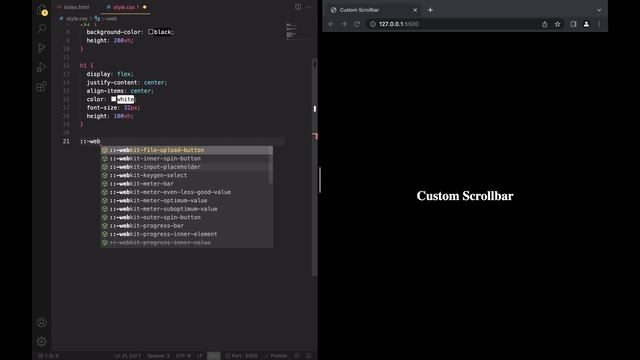The width and height of the screenshot is (640, 360).
Task: Choose ::-webkit-outer-spin-button suggestion
Action: coord(187,217)
